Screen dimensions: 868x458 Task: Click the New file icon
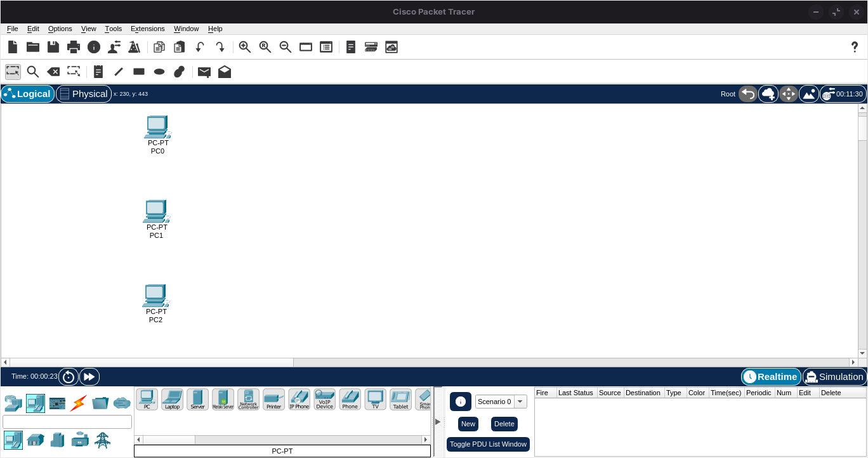click(x=13, y=47)
